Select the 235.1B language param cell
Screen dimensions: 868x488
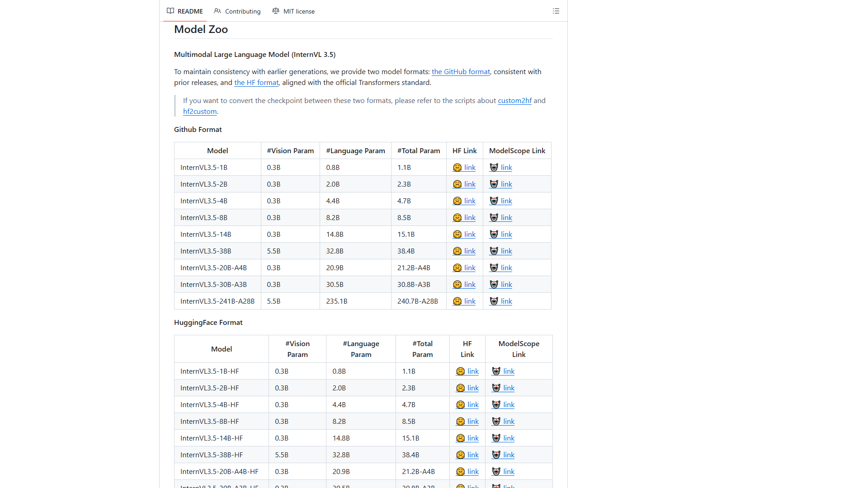(x=355, y=301)
